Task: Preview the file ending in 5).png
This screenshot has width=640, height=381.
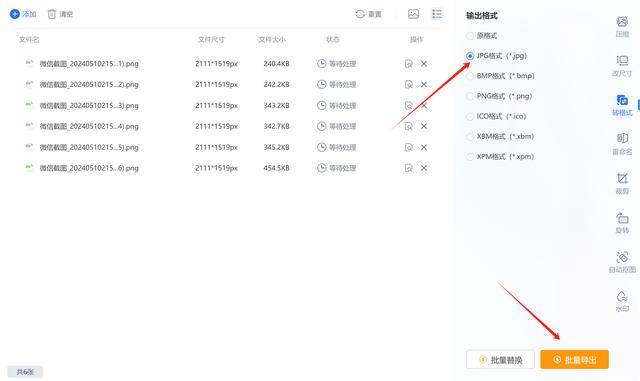Action: click(x=409, y=147)
